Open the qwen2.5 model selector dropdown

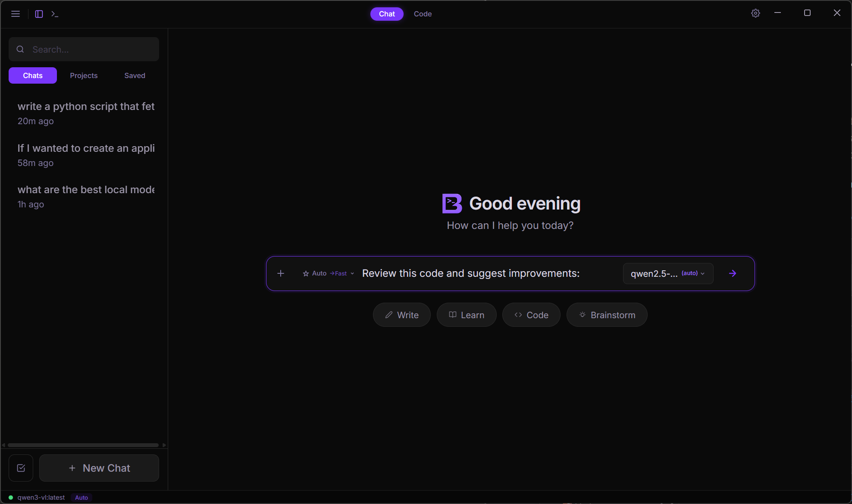(667, 273)
